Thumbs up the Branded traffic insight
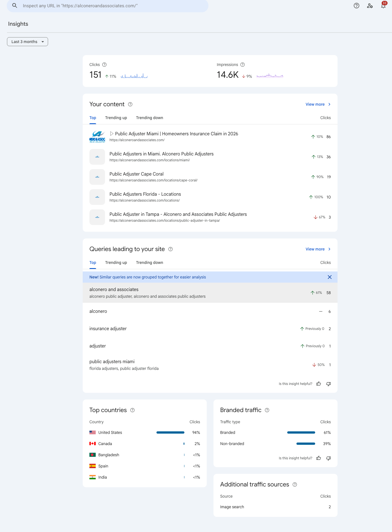Viewport: 392px width, 532px height. (319, 458)
